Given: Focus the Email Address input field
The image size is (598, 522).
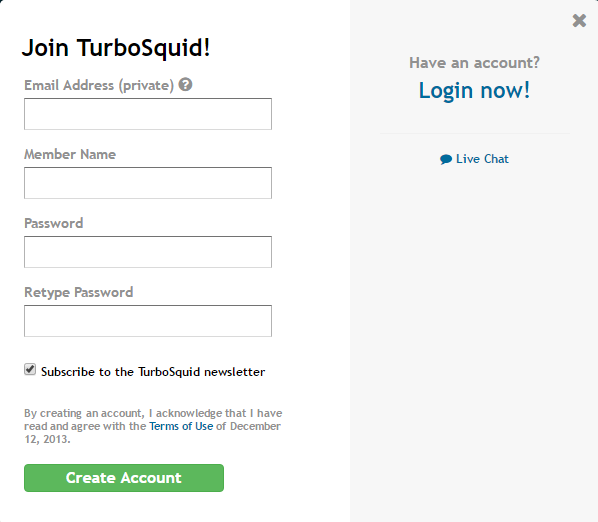Looking at the screenshot, I should [148, 114].
